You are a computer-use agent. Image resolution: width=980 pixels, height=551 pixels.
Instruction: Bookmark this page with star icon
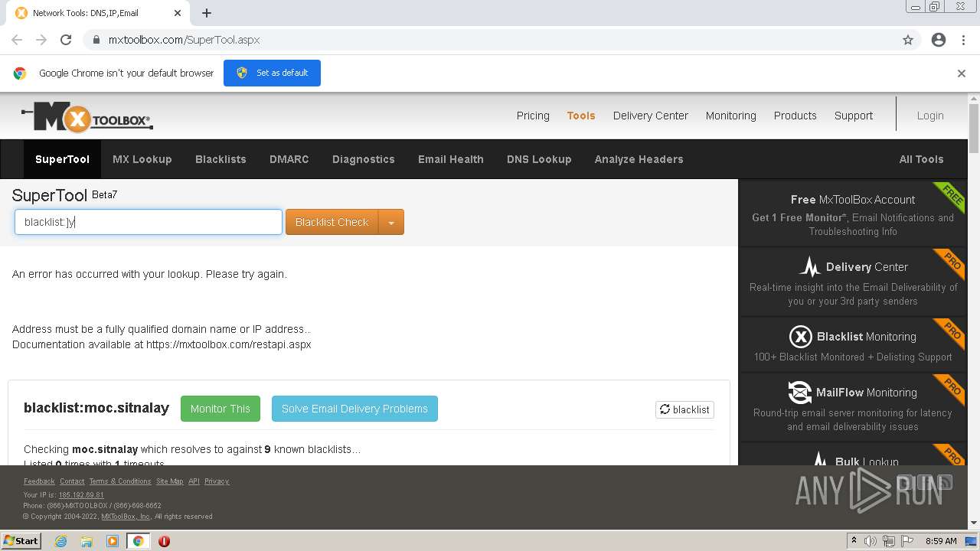click(x=908, y=40)
